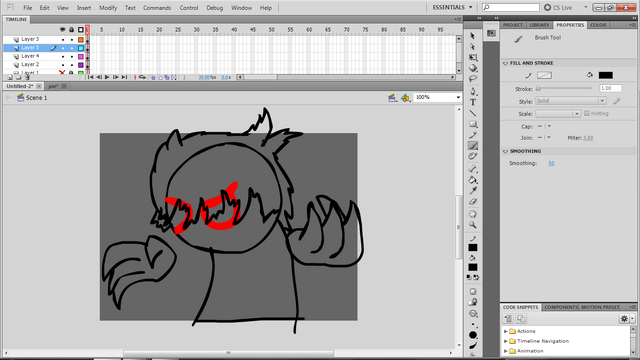Click the Smoothing value 50
The width and height of the screenshot is (640, 360).
coord(551,163)
